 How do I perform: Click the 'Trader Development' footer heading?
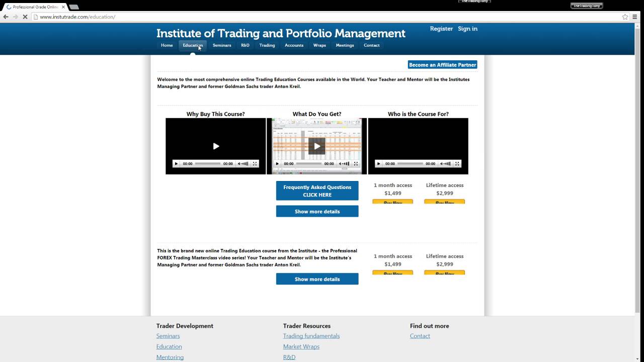point(185,326)
